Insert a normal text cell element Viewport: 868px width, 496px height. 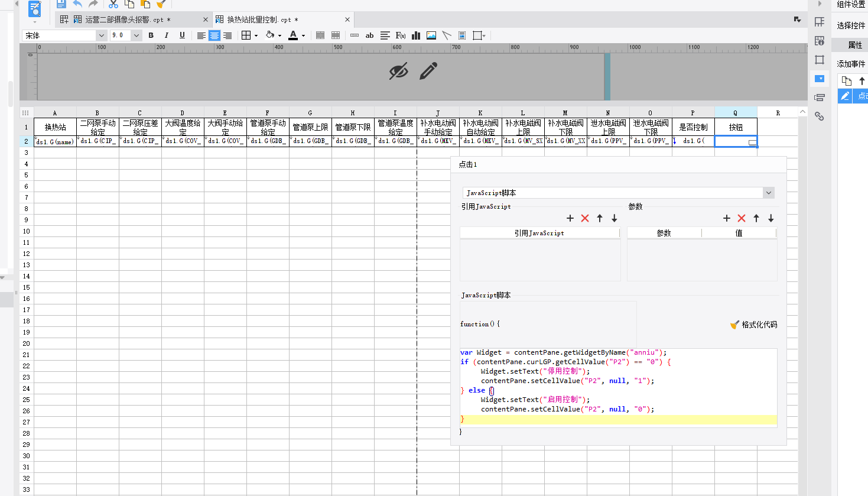click(x=355, y=35)
